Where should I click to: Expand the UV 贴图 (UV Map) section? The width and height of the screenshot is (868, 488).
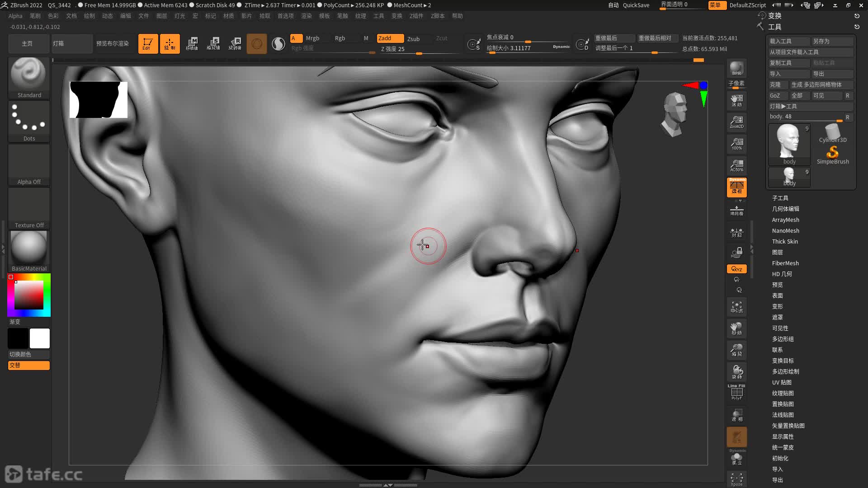(782, 382)
